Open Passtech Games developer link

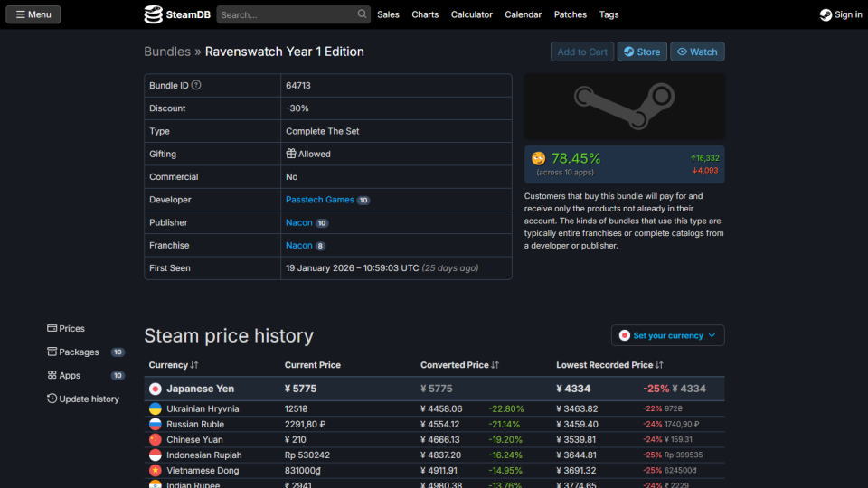[x=319, y=200]
